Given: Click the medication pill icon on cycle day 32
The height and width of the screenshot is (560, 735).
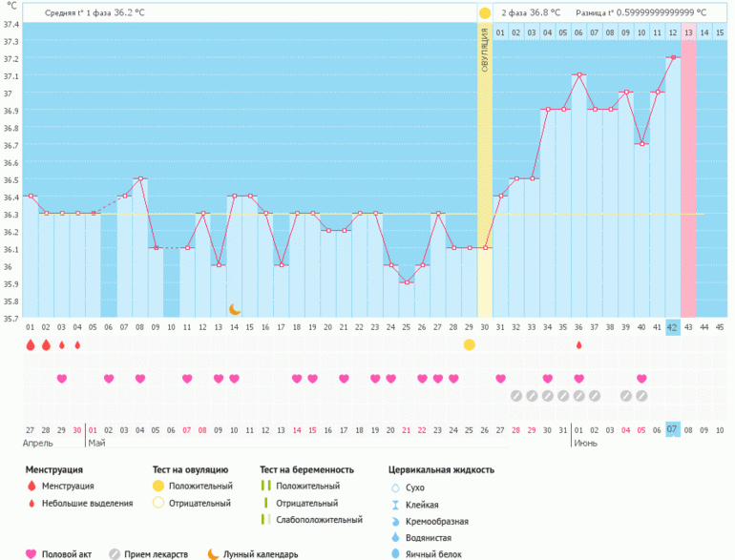Looking at the screenshot, I should tap(515, 396).
